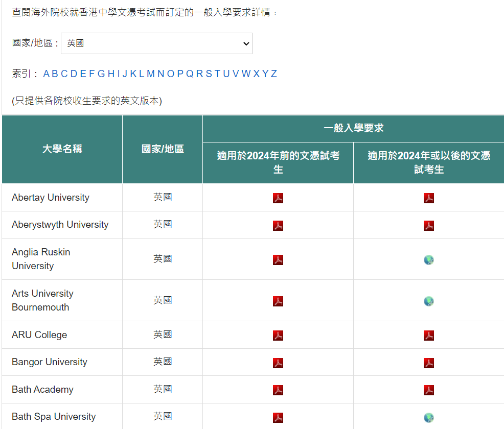Open Aberystwyth University pre-2024 PDF
504x429 pixels.
(x=278, y=226)
